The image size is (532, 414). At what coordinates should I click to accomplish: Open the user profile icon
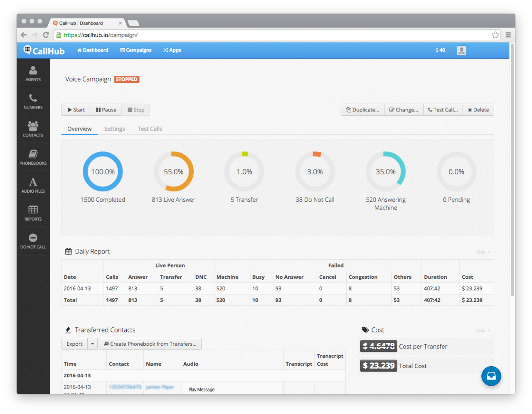point(461,50)
